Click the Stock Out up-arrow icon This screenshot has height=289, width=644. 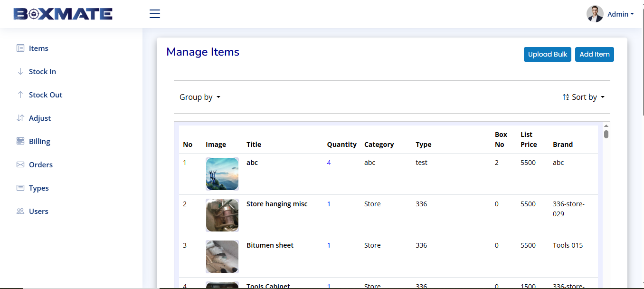coord(20,95)
